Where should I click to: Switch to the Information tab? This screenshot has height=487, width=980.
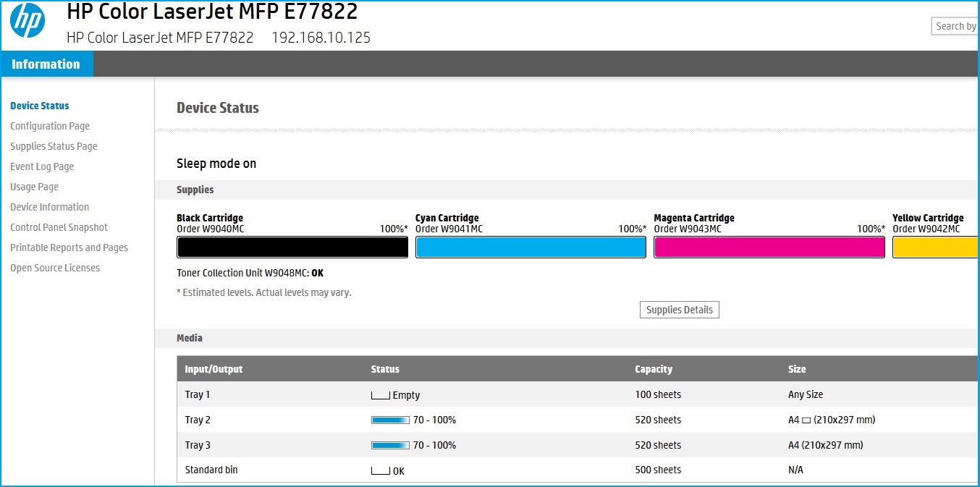(x=46, y=64)
